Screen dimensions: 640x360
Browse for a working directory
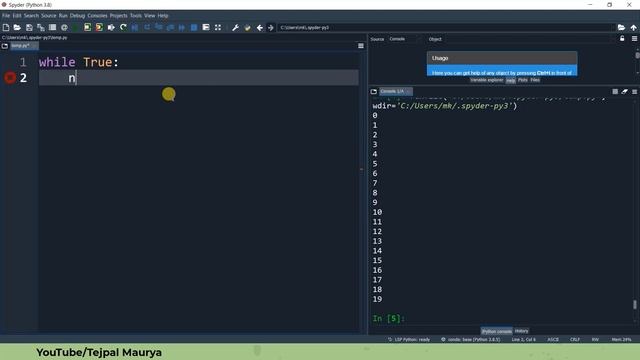click(x=621, y=27)
